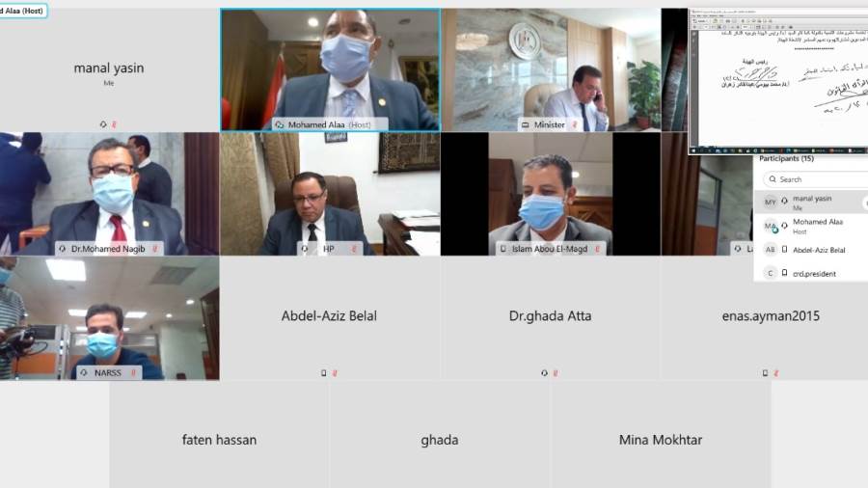Viewport: 868px width, 488px height.
Task: Select Abdel-Aziz Belal in participants list
Action: [811, 250]
